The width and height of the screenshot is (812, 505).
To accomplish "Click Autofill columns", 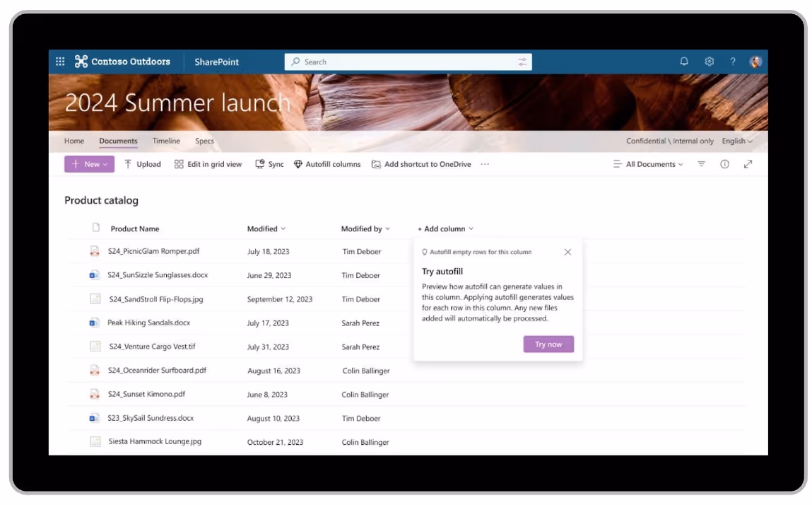I will 326,164.
